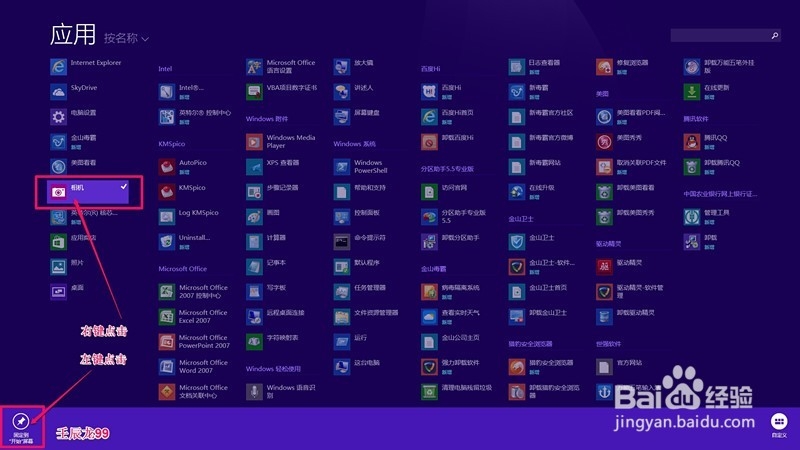The width and height of the screenshot is (800, 450).
Task: Open the 按名称 sort dropdown
Action: point(127,38)
